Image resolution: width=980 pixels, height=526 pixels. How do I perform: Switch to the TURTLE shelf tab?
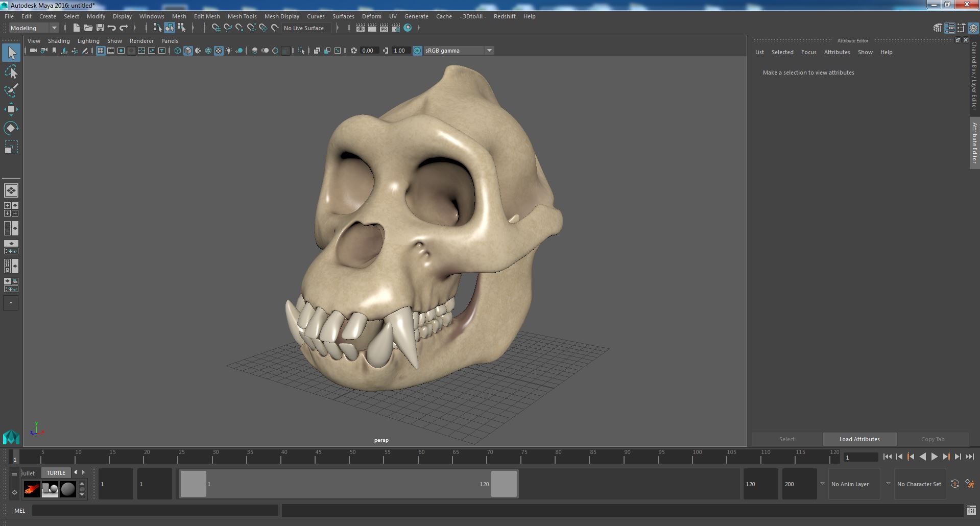(56, 473)
